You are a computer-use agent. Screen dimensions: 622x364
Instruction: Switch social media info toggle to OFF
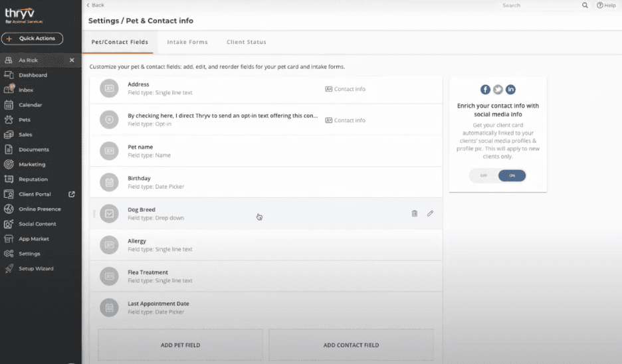pyautogui.click(x=484, y=175)
